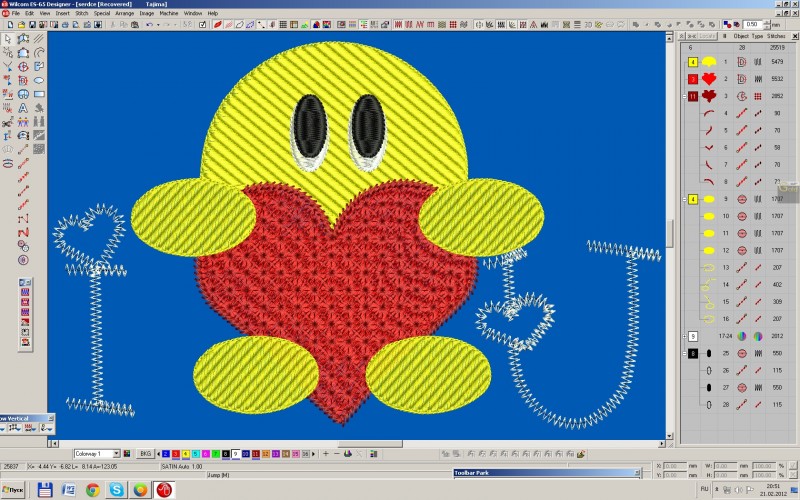
Task: Click the red grid pattern fill icon
Action: coord(453,24)
